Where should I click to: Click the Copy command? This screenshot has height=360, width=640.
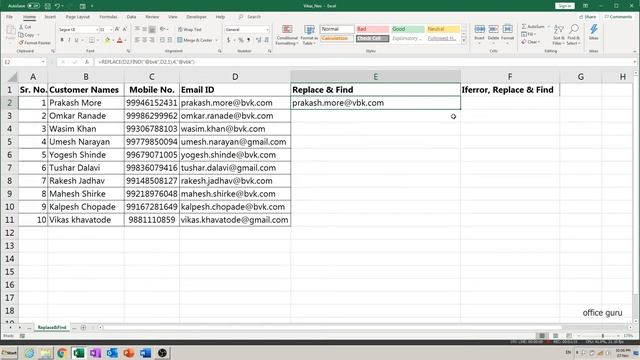pos(27,35)
